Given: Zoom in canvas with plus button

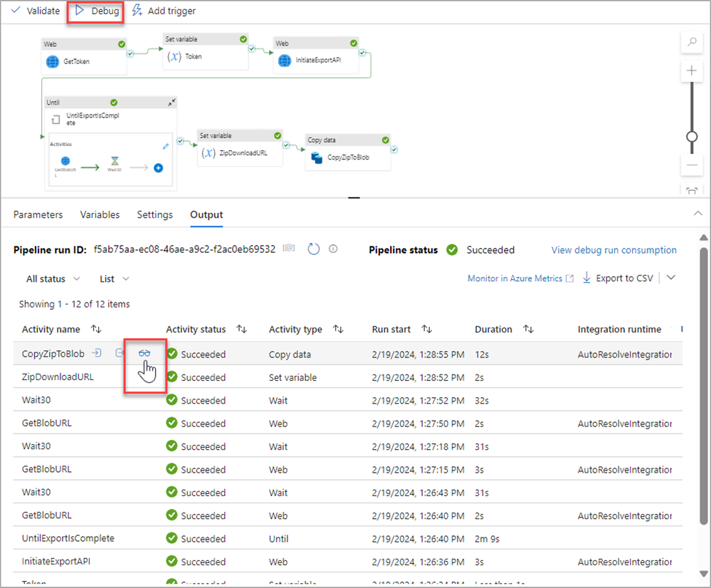Looking at the screenshot, I should coord(692,70).
